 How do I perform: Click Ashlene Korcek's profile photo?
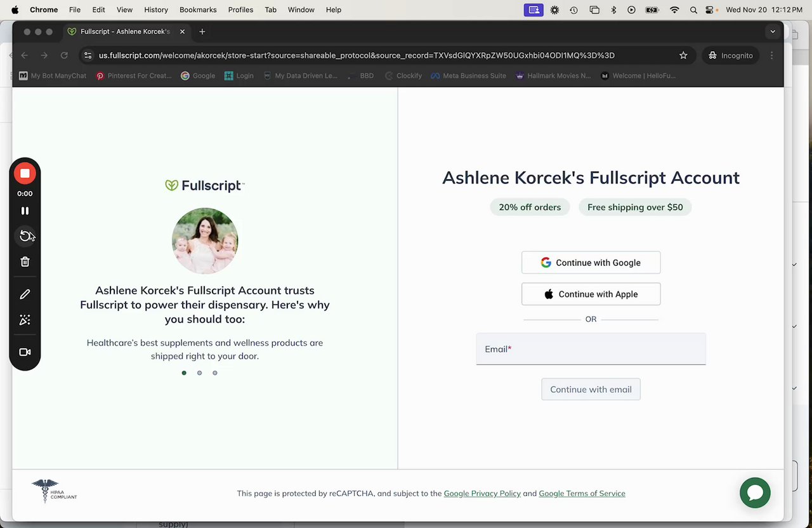[x=205, y=241]
